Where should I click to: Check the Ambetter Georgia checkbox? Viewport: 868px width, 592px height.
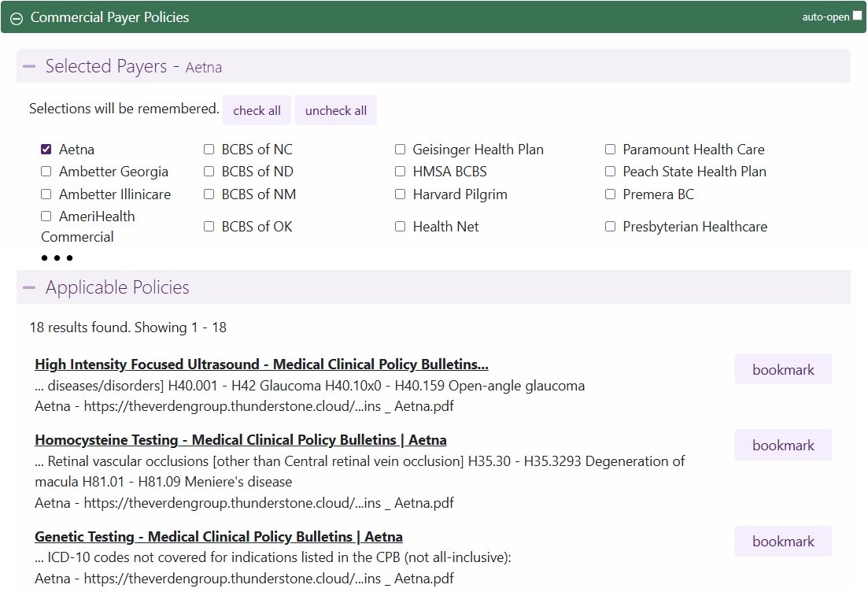coord(46,171)
